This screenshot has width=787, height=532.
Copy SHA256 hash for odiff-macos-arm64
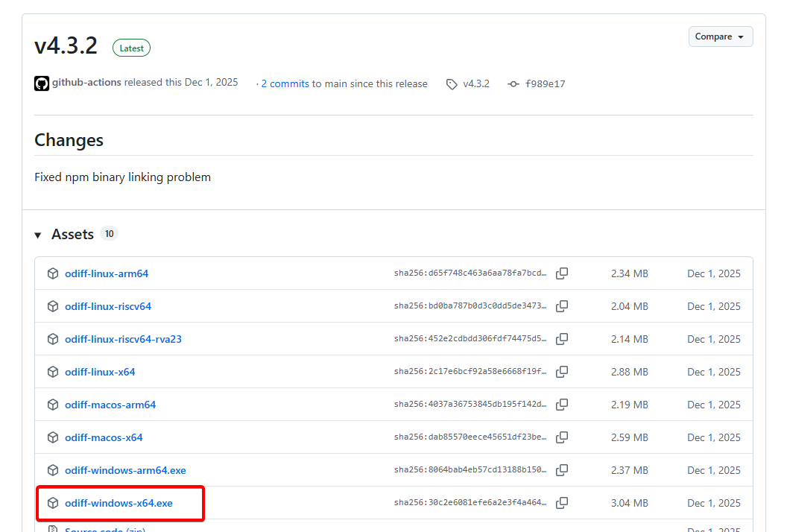click(x=562, y=405)
